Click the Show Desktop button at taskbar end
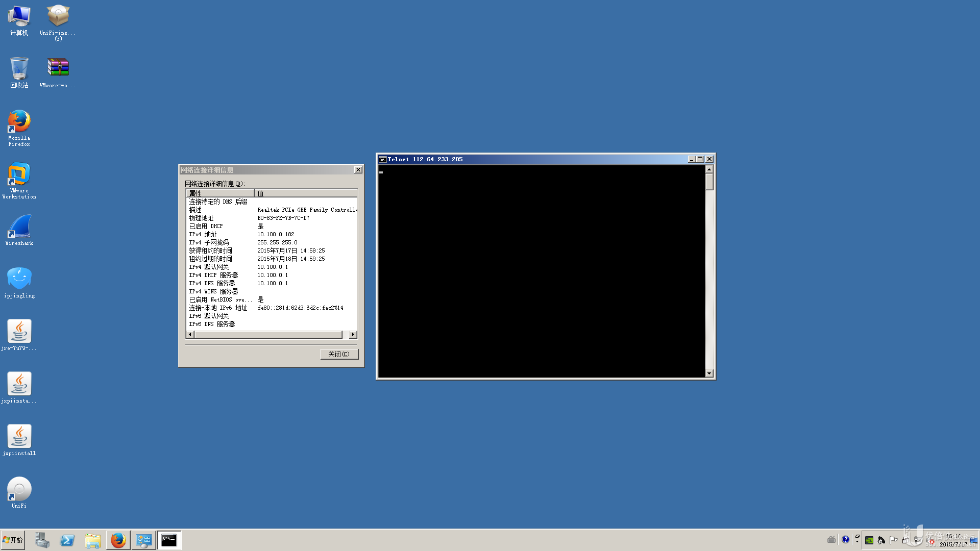Viewport: 980px width, 551px height. pyautogui.click(x=974, y=540)
